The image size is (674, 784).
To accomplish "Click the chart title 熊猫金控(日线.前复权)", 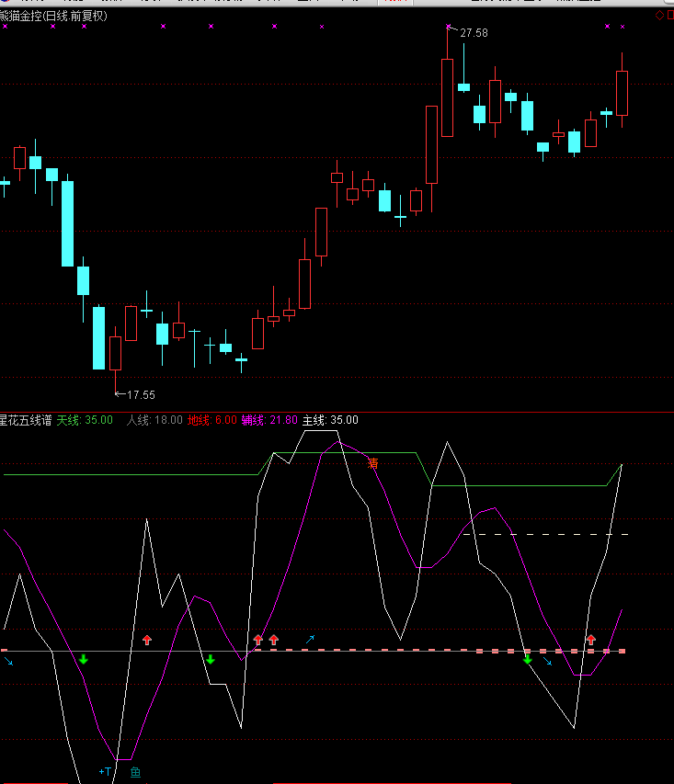I will click(53, 16).
